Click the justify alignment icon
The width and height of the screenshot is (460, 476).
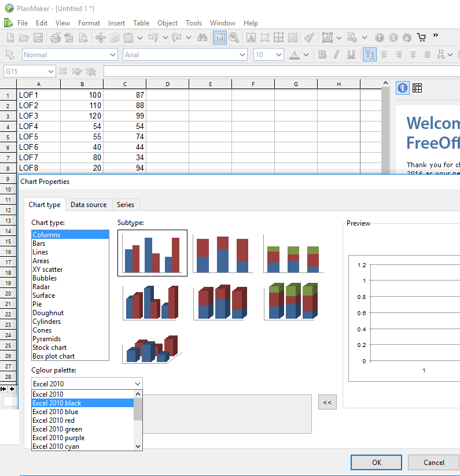(x=428, y=54)
